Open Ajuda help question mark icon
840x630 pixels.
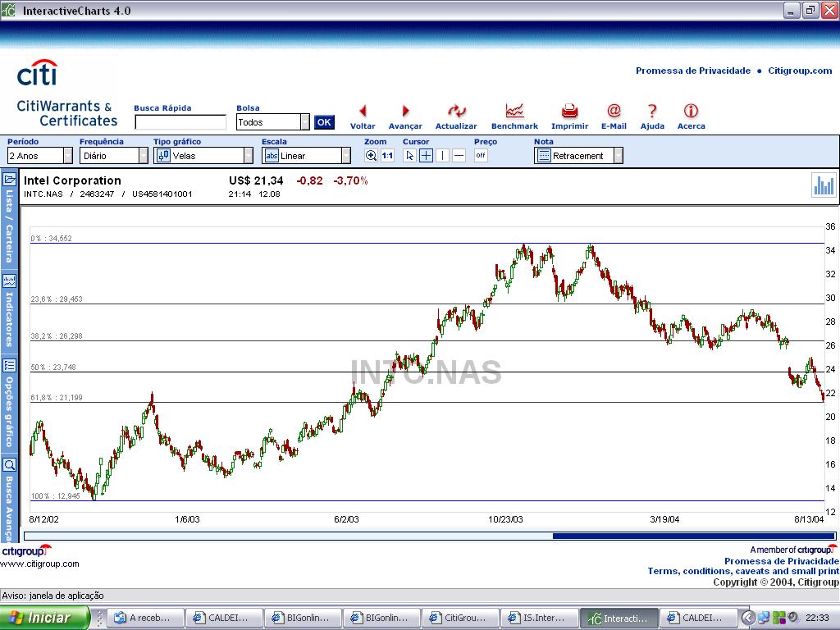(652, 112)
